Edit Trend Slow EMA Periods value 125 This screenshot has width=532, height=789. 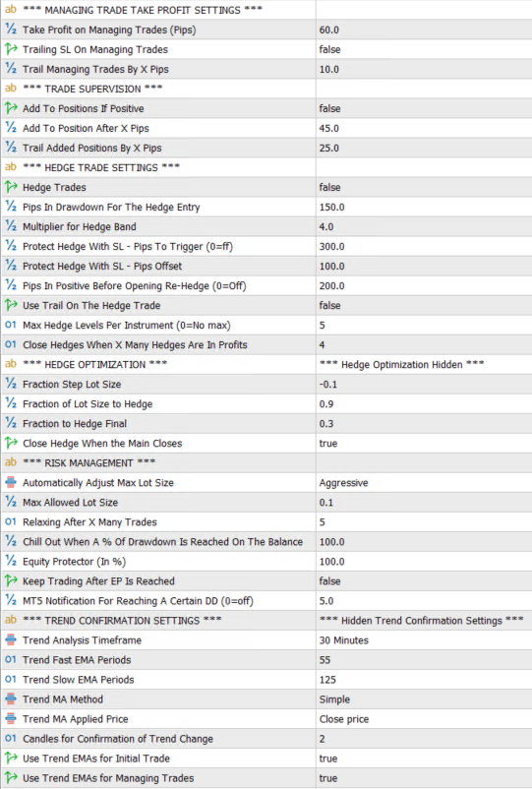pyautogui.click(x=327, y=679)
